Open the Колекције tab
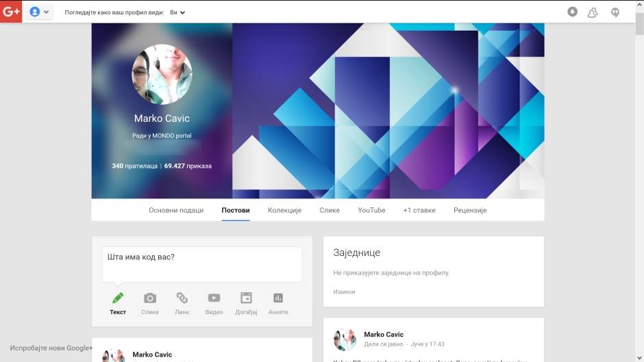This screenshot has width=644, height=362. point(284,210)
